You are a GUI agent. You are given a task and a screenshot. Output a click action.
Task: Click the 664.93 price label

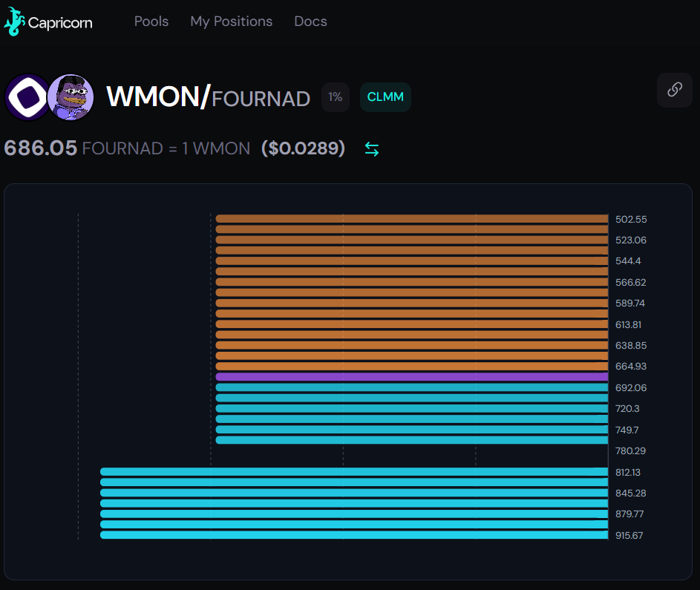tap(631, 367)
